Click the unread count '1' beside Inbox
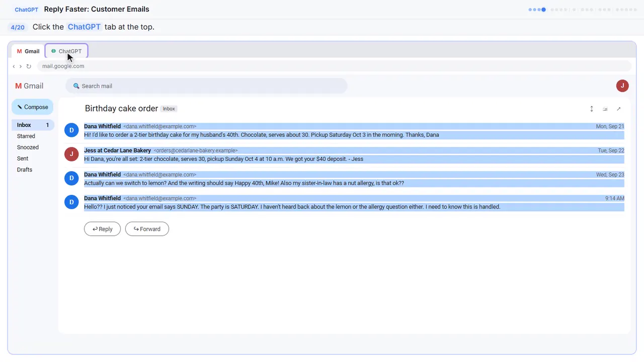The width and height of the screenshot is (644, 362). coord(48,125)
